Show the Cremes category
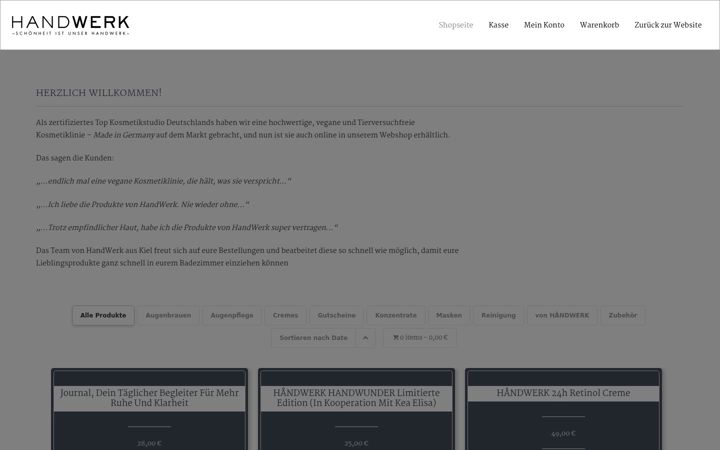 (x=285, y=315)
